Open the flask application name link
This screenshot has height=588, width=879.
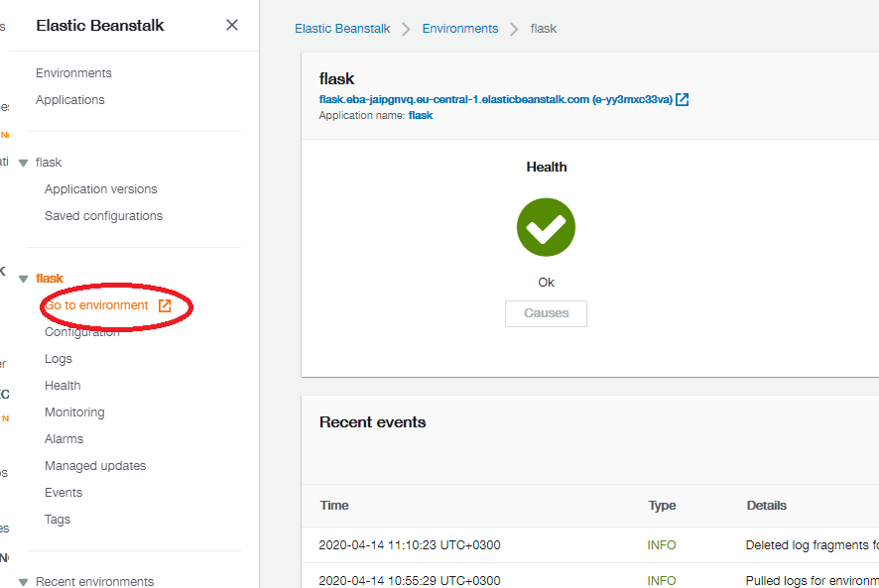tap(421, 115)
